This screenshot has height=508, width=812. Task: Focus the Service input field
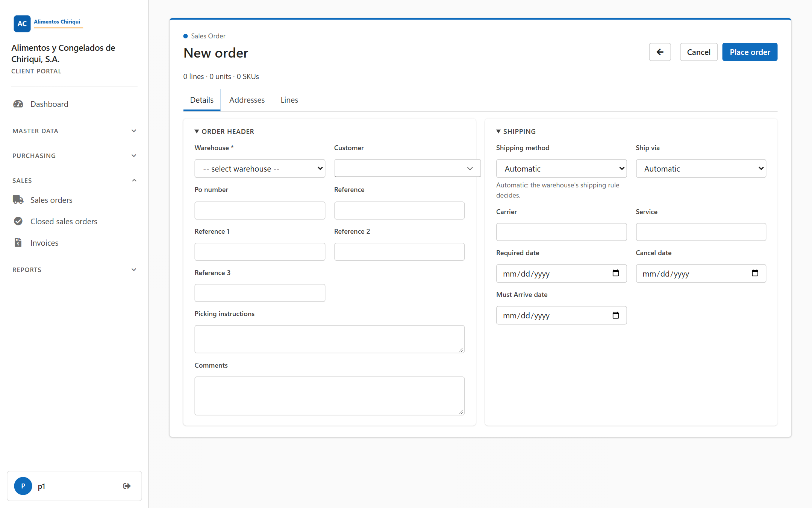coord(701,232)
